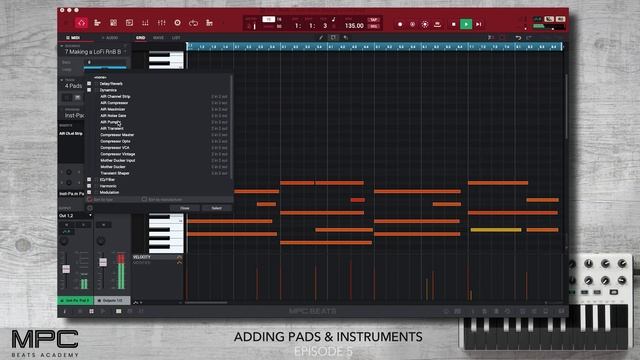
Task: Open the Sample Edit icon
Action: (129, 23)
